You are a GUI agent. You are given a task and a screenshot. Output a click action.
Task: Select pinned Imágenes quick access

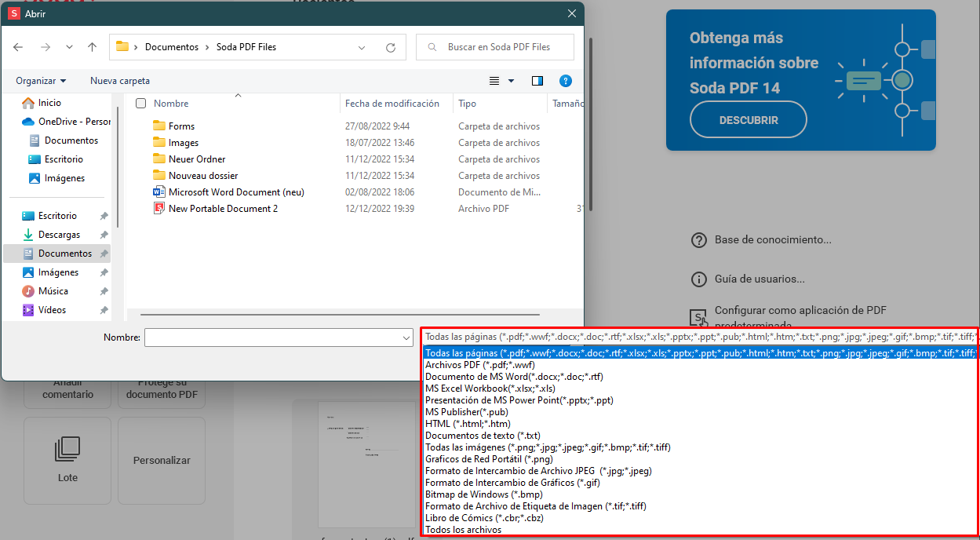click(x=58, y=272)
